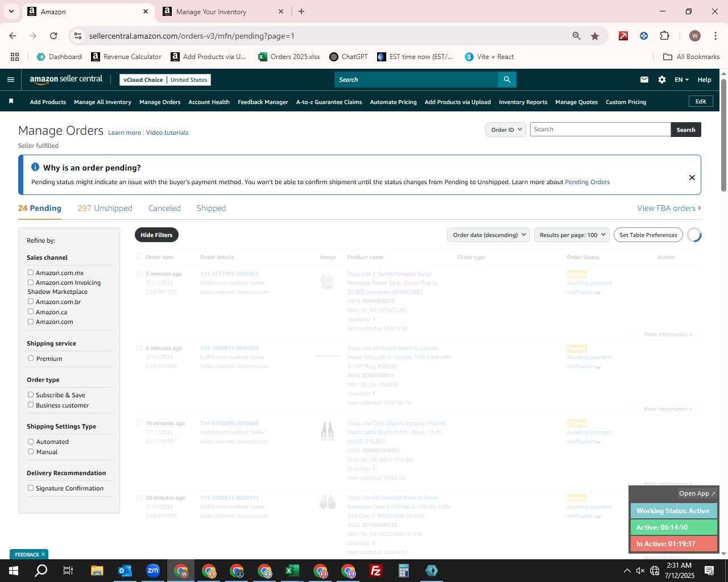Check the Amazon.com sales channel checkbox
Image resolution: width=728 pixels, height=582 pixels.
click(31, 321)
